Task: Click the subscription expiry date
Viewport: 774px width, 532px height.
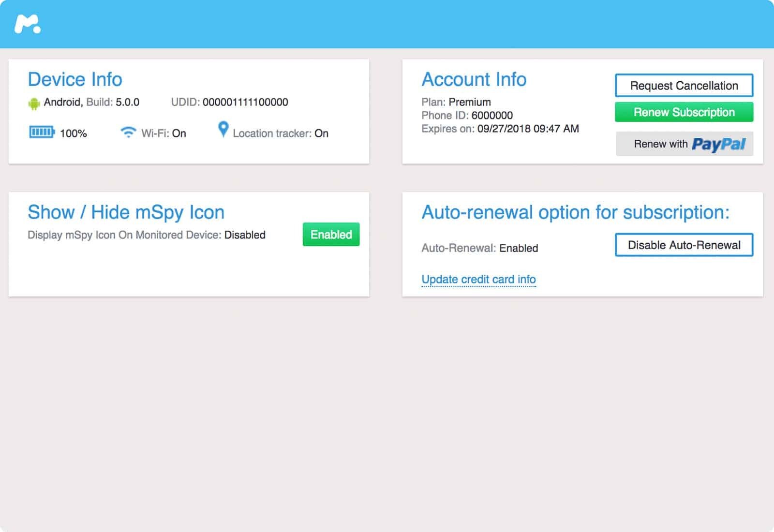Action: 527,129
